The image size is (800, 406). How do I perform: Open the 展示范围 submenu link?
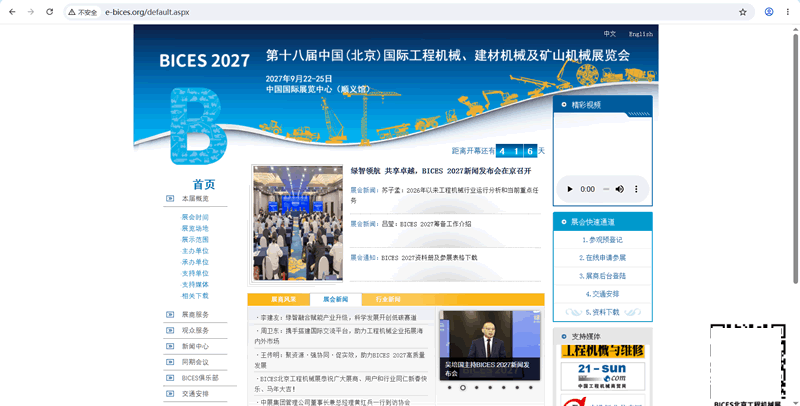tap(195, 240)
